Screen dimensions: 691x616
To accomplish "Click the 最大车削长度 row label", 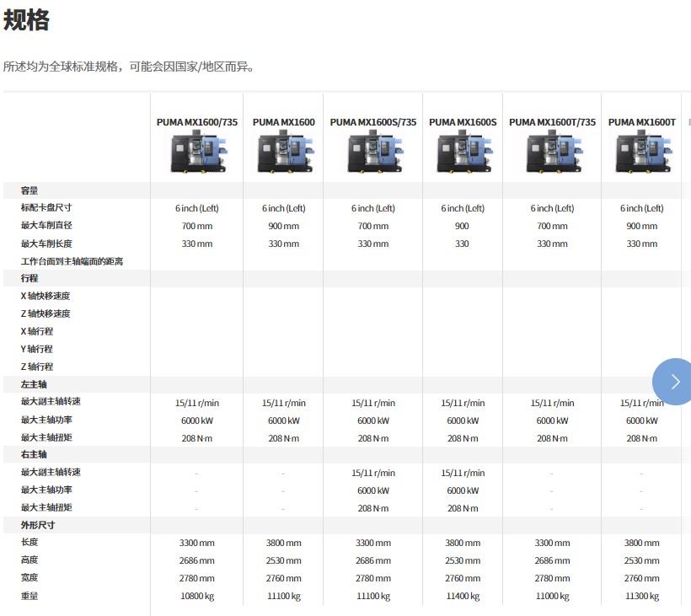I will [x=46, y=244].
